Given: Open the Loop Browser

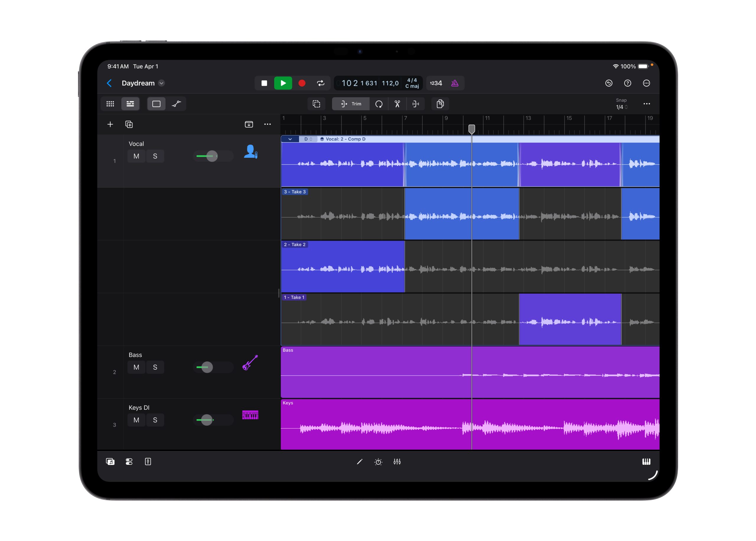Looking at the screenshot, I should tap(110, 462).
